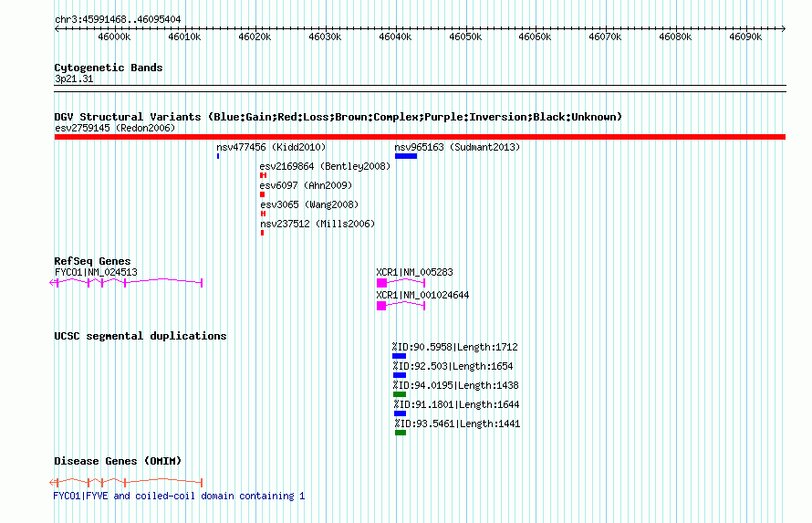Click the red esv2759145 Redon2006 loss bar
Viewport: 812px width, 523px height.
coord(420,137)
